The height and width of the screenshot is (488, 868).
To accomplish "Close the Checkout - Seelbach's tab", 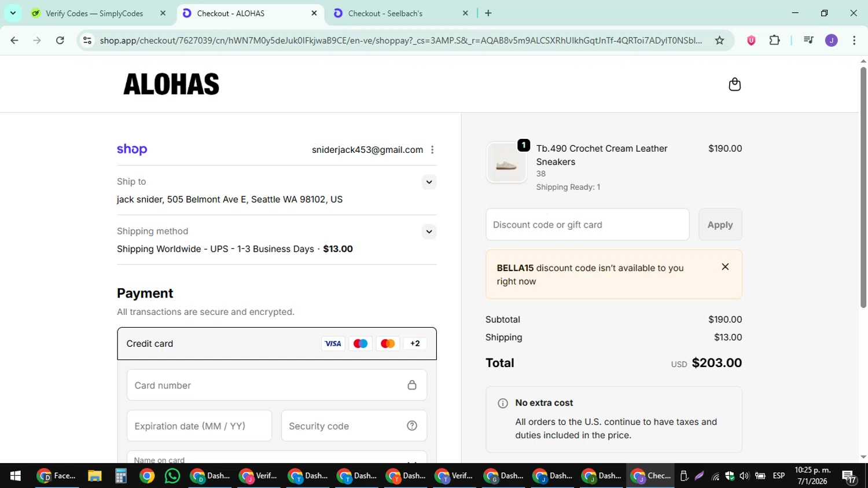I will click(x=465, y=13).
